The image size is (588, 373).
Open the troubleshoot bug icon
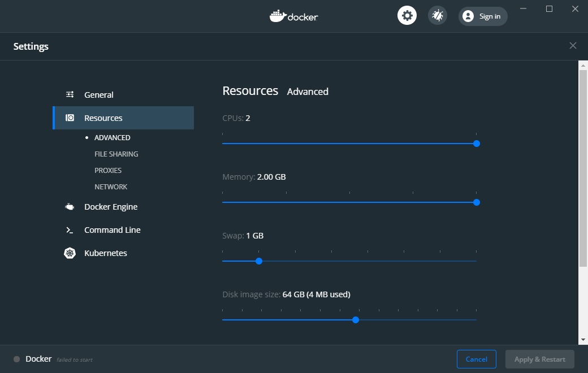(437, 16)
